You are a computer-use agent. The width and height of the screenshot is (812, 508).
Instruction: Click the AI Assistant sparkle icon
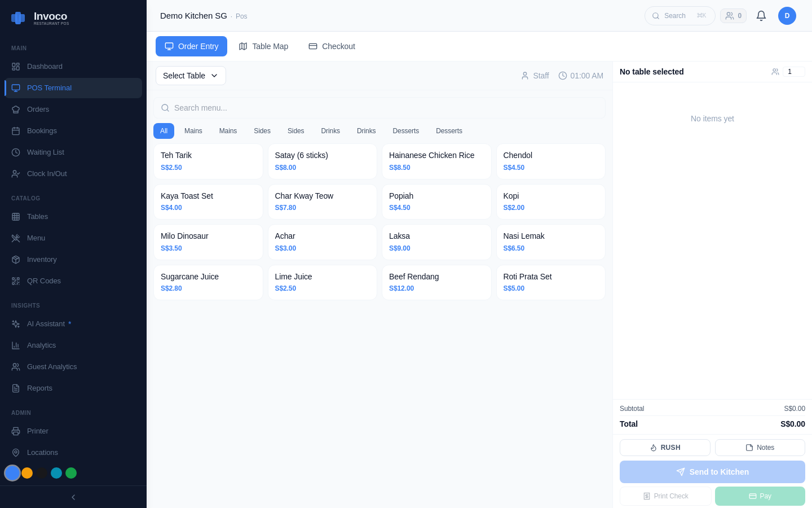16,323
